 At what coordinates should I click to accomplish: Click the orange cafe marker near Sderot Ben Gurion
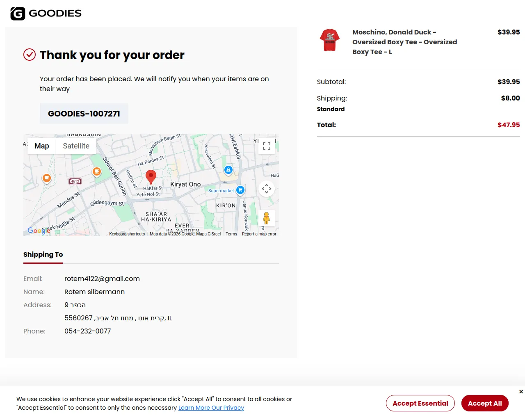coord(97,171)
